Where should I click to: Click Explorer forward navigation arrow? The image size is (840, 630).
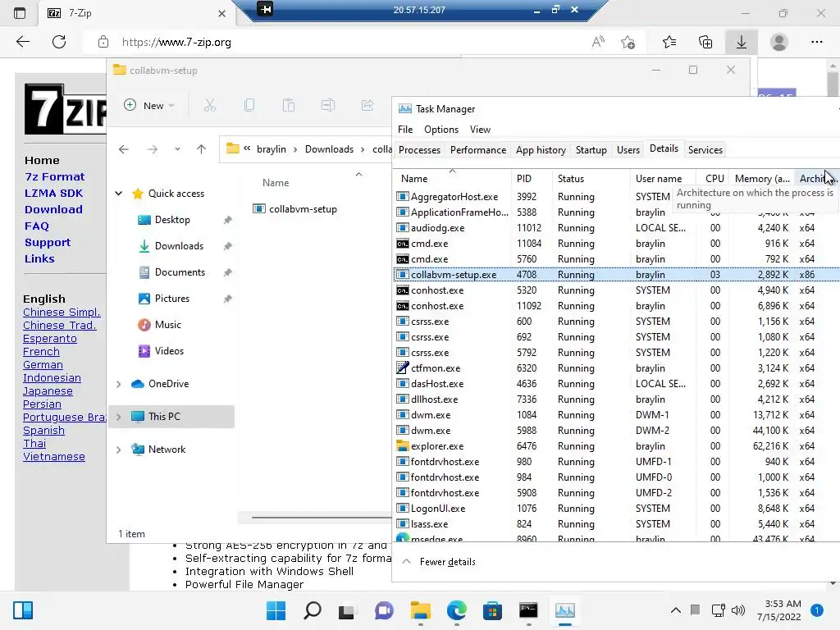(x=153, y=149)
